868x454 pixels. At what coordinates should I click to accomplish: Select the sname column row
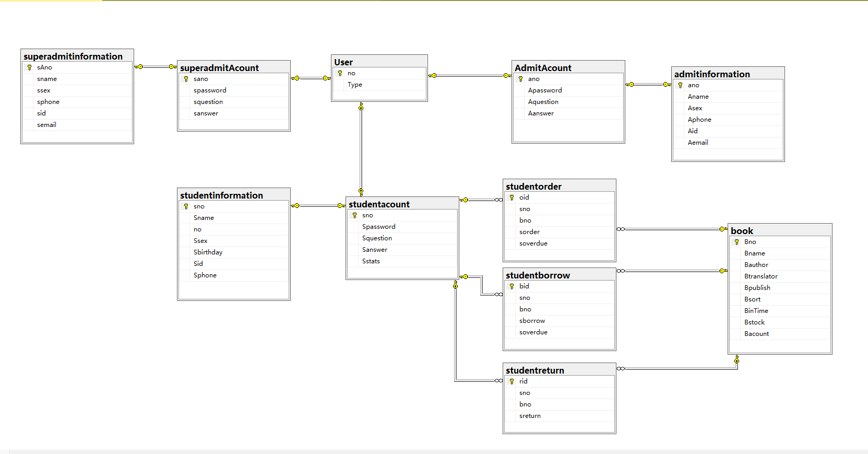77,79
